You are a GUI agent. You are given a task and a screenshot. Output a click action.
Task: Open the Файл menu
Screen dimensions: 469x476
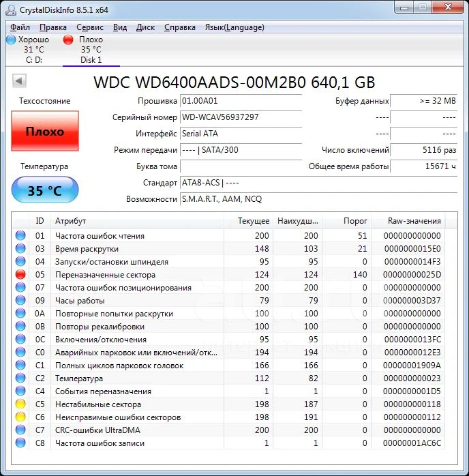pos(20,27)
